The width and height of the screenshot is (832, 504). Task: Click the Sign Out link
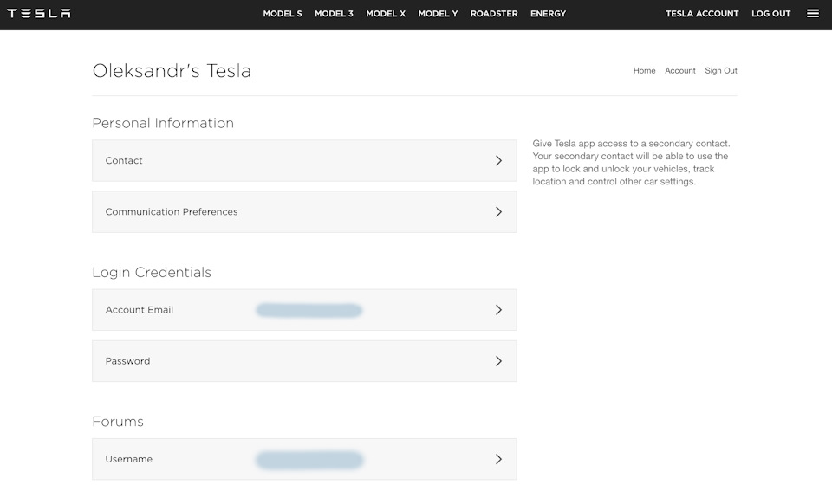[721, 70]
